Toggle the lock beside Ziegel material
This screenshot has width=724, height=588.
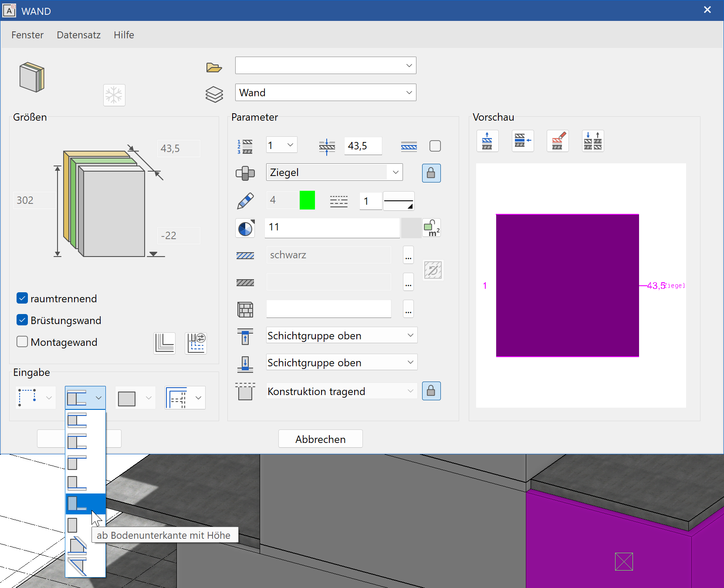pos(431,173)
